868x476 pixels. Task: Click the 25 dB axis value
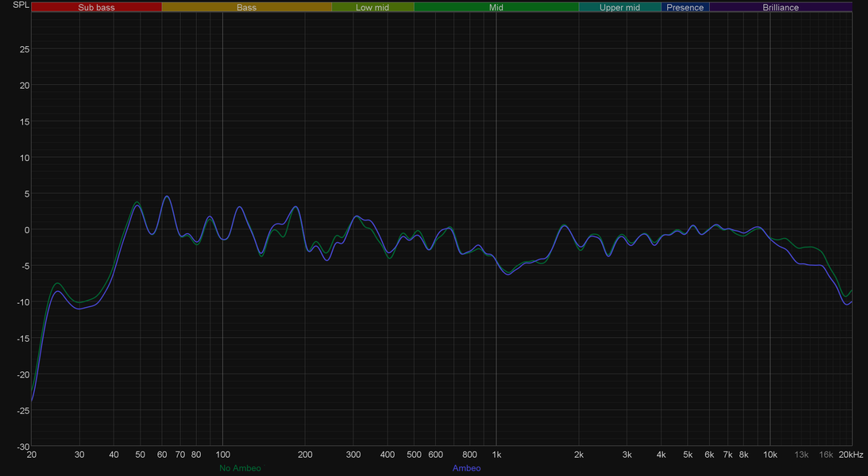point(25,49)
